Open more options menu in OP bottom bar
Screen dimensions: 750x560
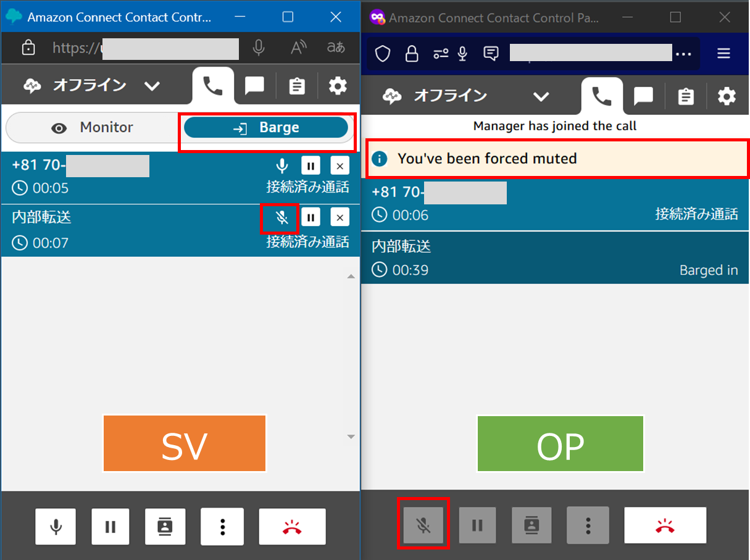point(588,525)
